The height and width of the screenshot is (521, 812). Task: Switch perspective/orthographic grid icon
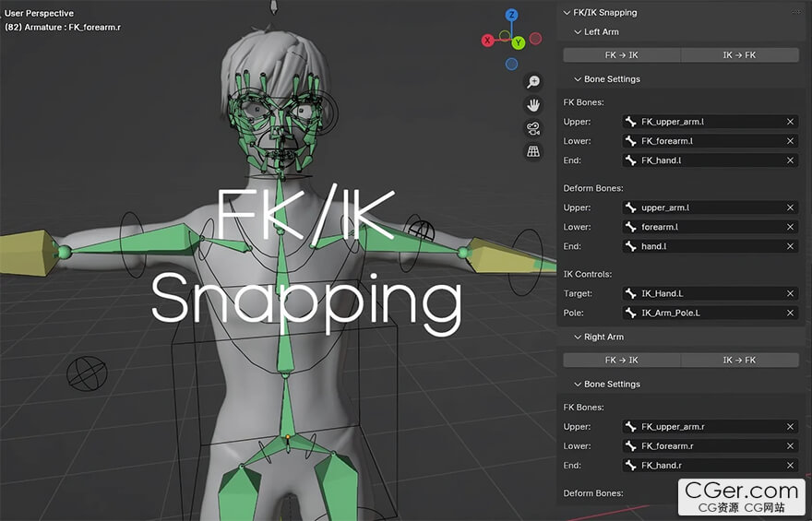point(533,151)
